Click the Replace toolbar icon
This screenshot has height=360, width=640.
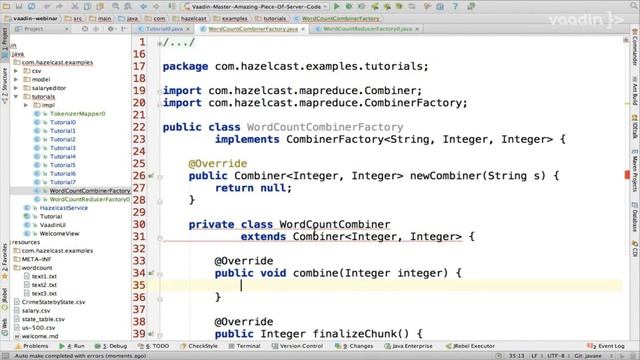128,7
